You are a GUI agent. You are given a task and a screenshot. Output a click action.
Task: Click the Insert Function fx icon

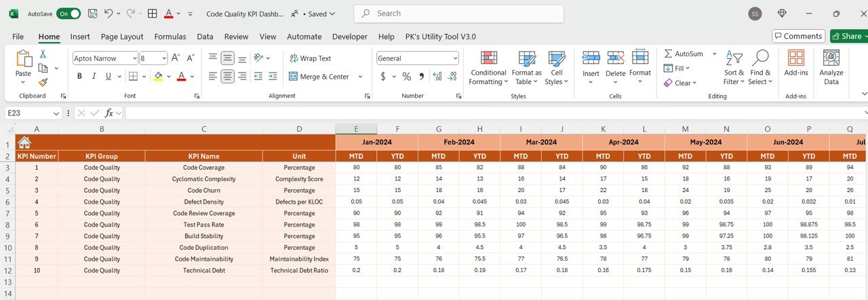[109, 113]
